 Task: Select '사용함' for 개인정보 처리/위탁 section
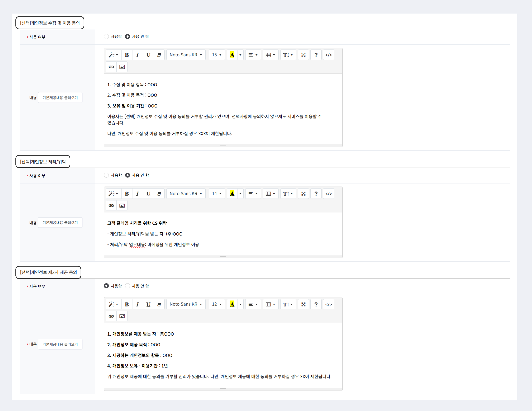(106, 175)
